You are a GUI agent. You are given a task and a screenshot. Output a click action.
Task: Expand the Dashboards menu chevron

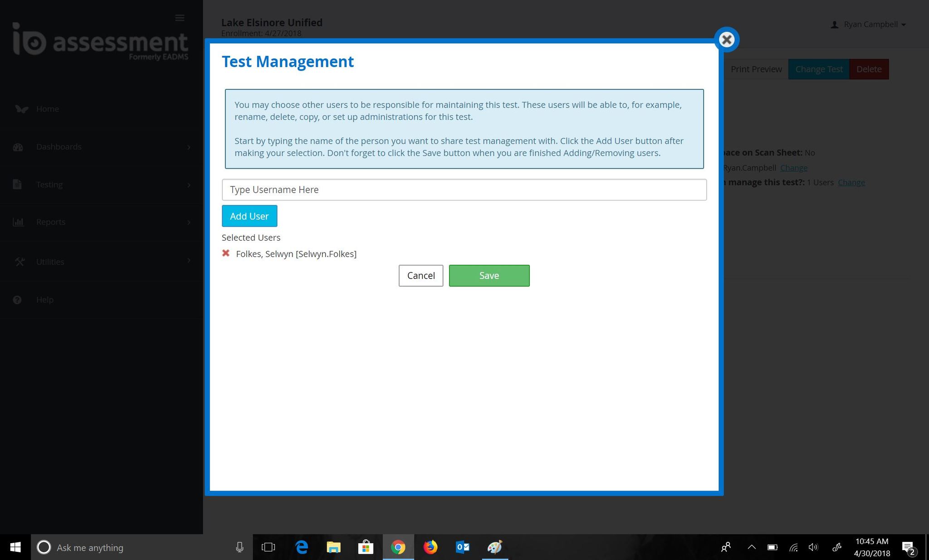pos(189,147)
